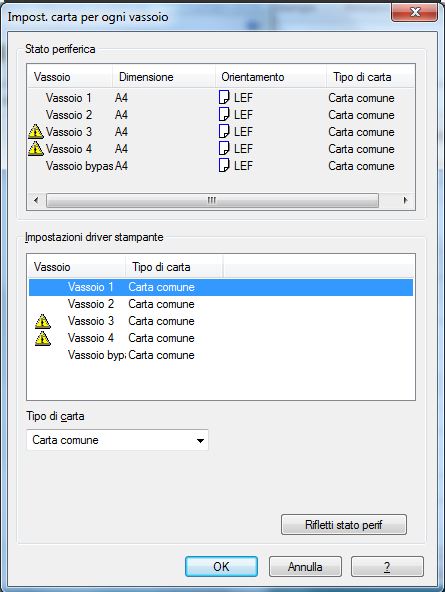445x592 pixels.
Task: Click Tipo di carta column header in driver settings list
Action: tap(174, 267)
